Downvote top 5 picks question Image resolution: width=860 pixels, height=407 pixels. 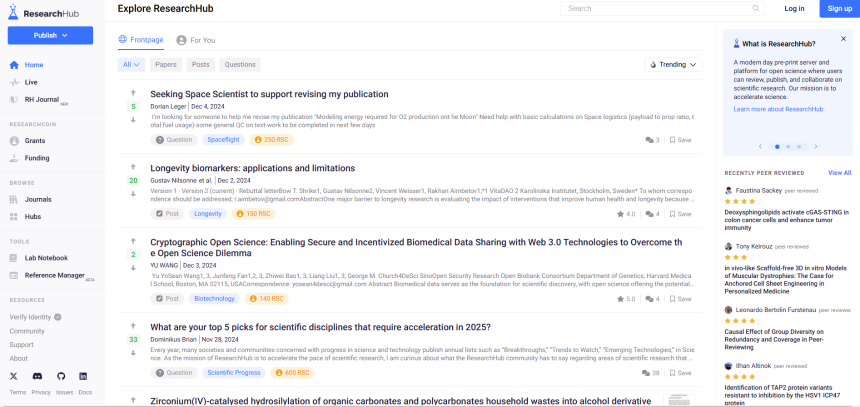(133, 353)
